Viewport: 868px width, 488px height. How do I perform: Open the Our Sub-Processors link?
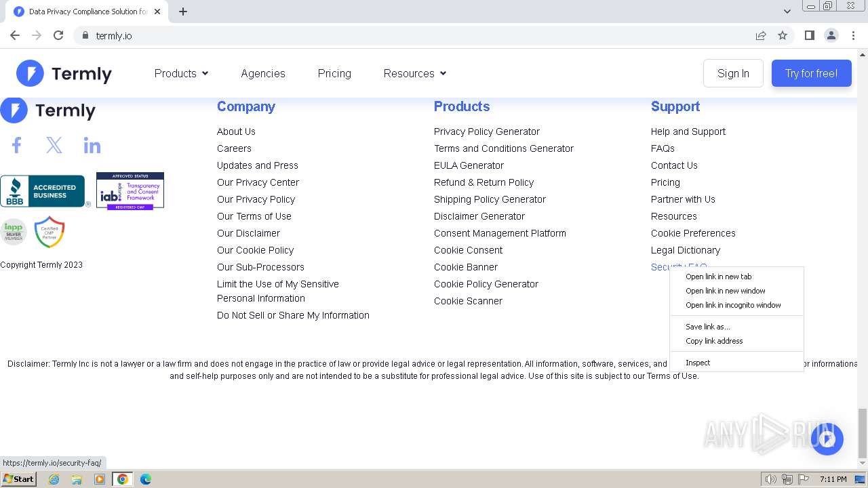pos(260,267)
